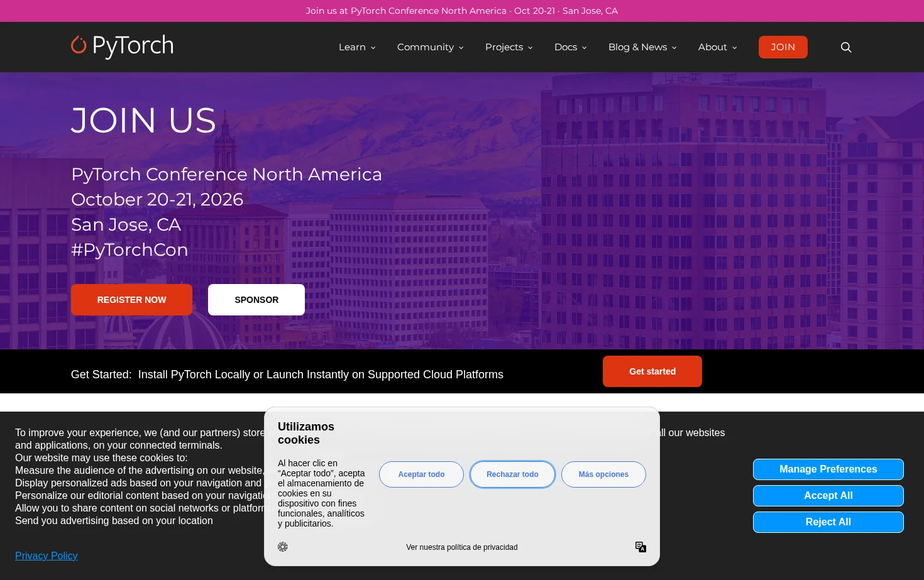Image resolution: width=924 pixels, height=580 pixels.
Task: Click the language translate icon in cookie popup
Action: [x=641, y=547]
